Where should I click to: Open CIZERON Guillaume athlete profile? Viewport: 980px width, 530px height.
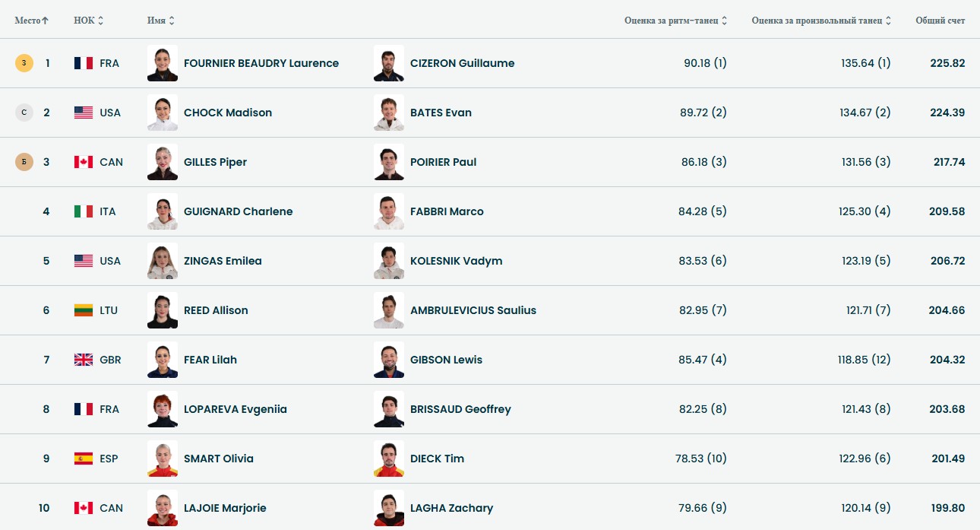coord(462,63)
